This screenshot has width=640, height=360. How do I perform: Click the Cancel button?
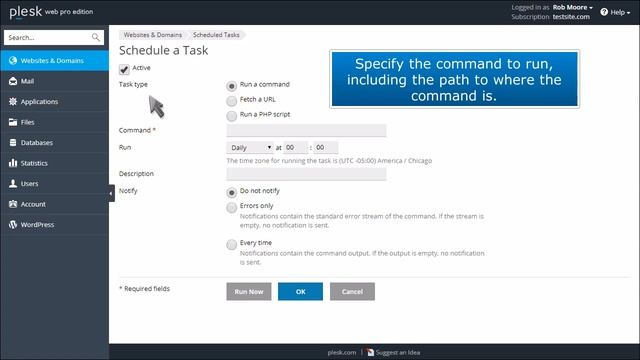[352, 291]
